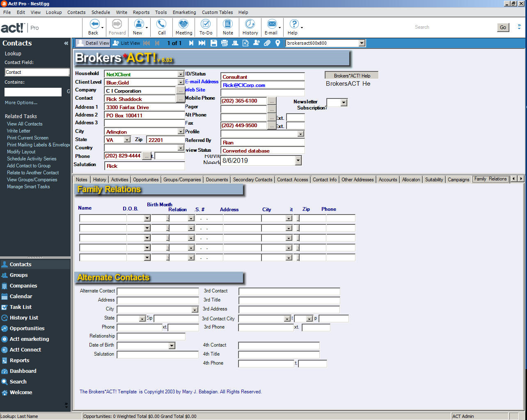Open the Contacts menu

click(x=76, y=12)
